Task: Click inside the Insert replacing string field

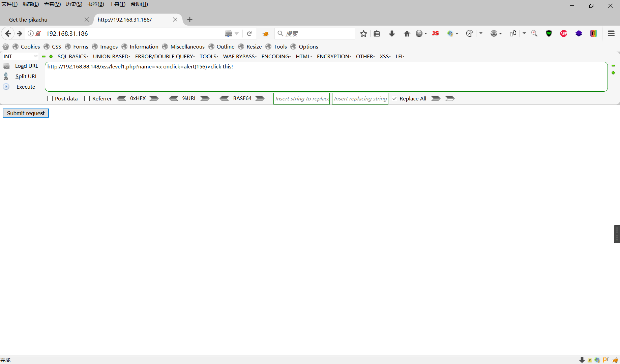Action: 359,98
